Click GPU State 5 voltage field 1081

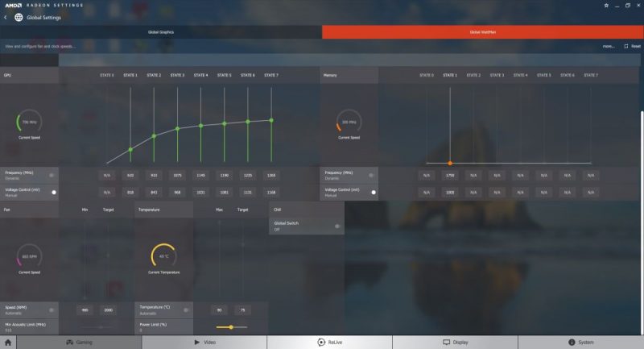[x=225, y=192]
